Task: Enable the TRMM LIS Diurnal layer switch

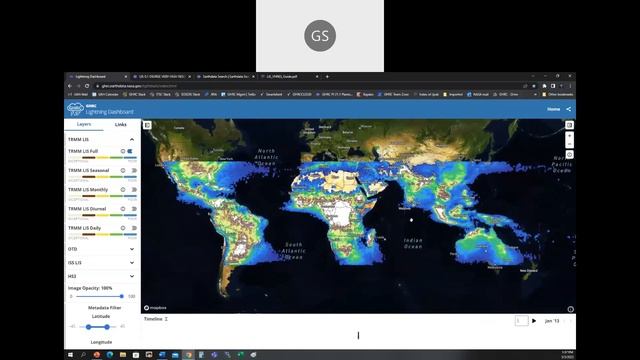Action: click(x=133, y=209)
